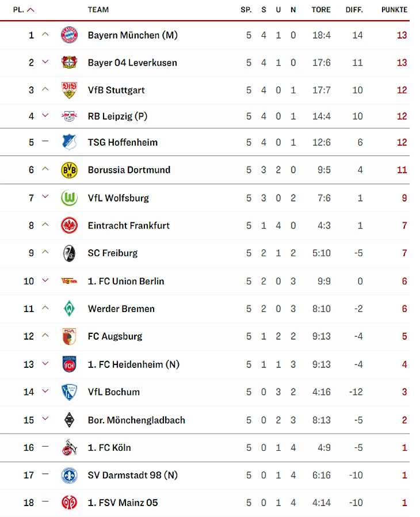Click the Mainz 05 club logo
The image size is (420, 517).
click(69, 503)
